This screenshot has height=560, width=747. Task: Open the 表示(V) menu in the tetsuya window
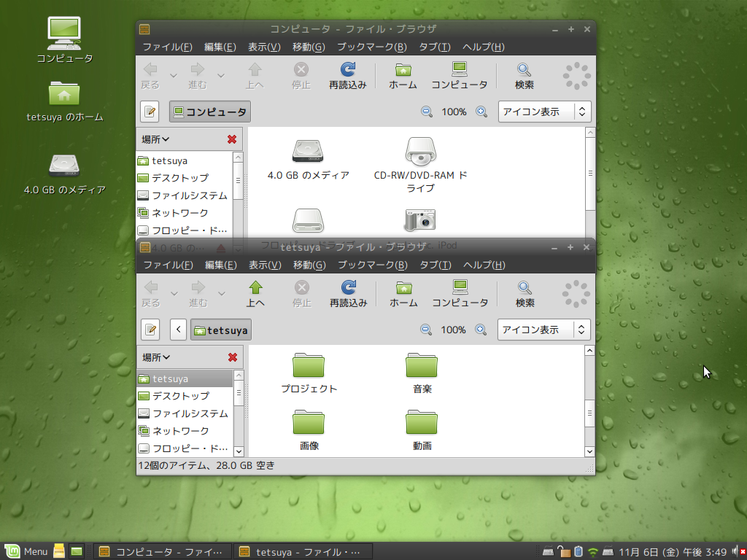265,265
